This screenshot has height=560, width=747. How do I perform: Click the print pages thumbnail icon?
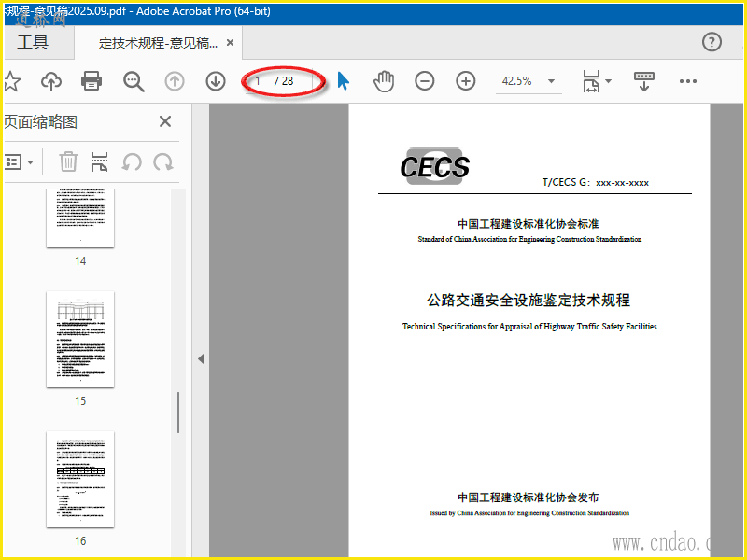[x=99, y=161]
